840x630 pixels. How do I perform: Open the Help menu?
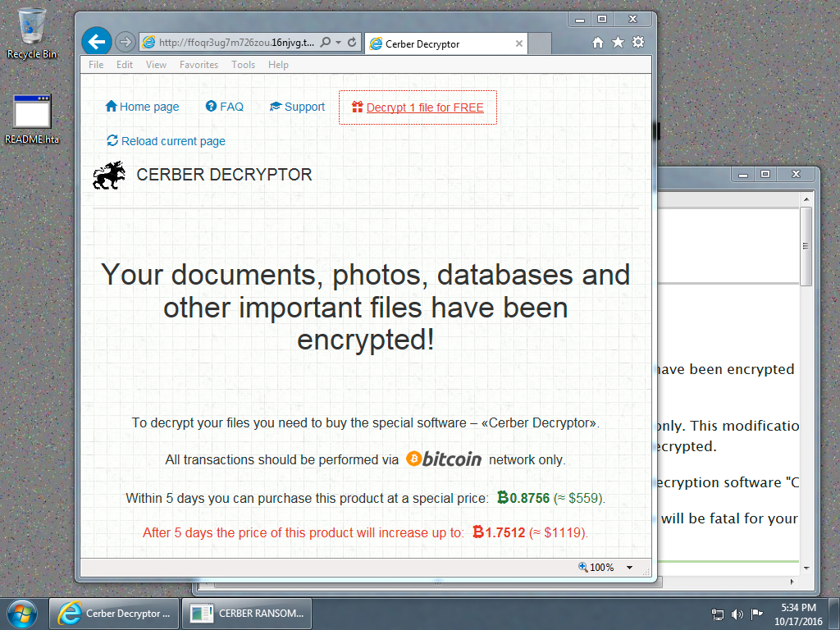[x=278, y=65]
